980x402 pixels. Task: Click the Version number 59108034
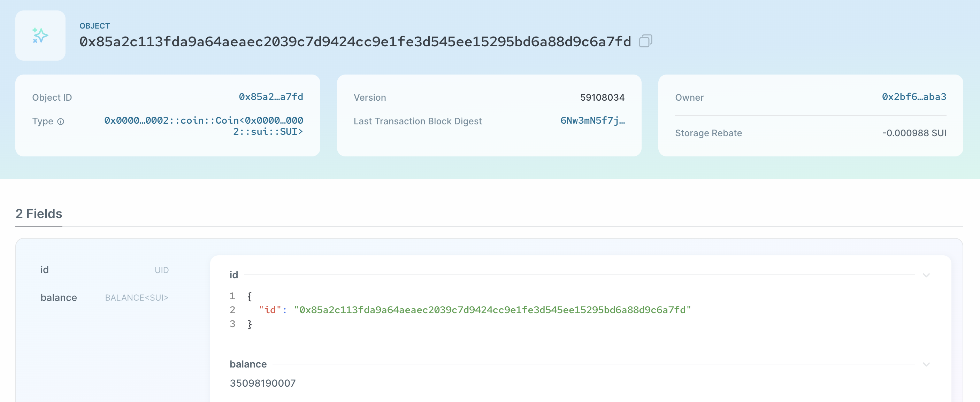(x=602, y=97)
